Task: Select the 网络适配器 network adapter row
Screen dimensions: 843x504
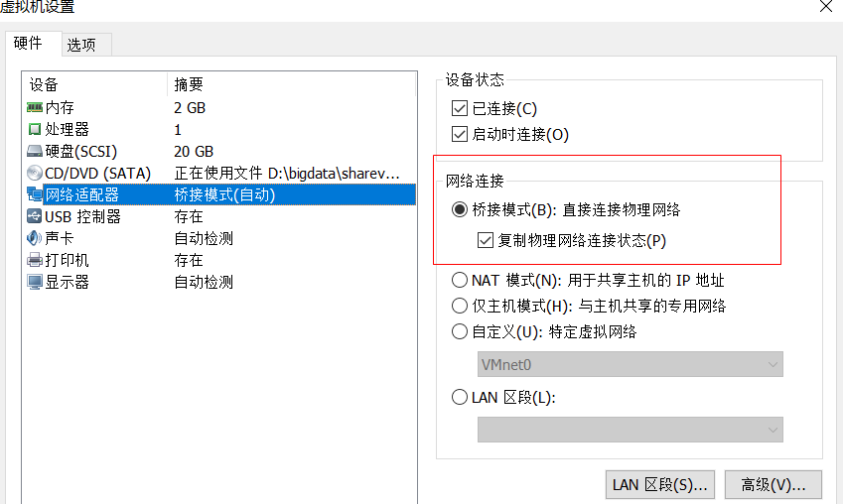Action: 220,194
